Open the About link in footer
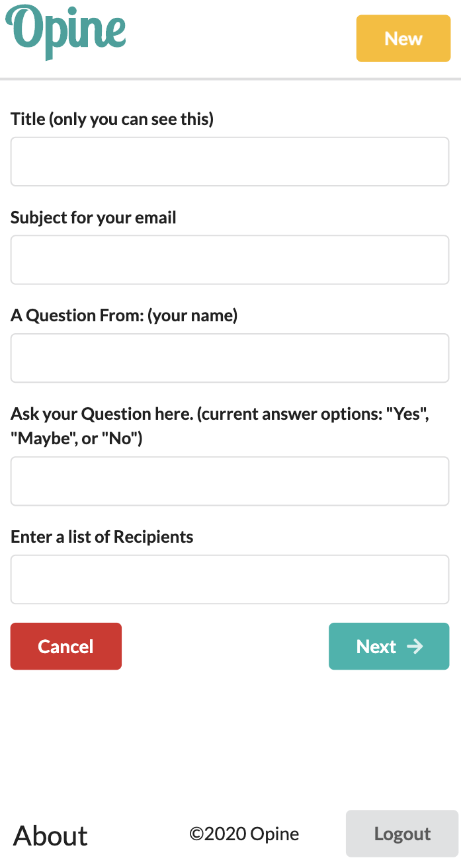This screenshot has height=868, width=461. click(51, 836)
